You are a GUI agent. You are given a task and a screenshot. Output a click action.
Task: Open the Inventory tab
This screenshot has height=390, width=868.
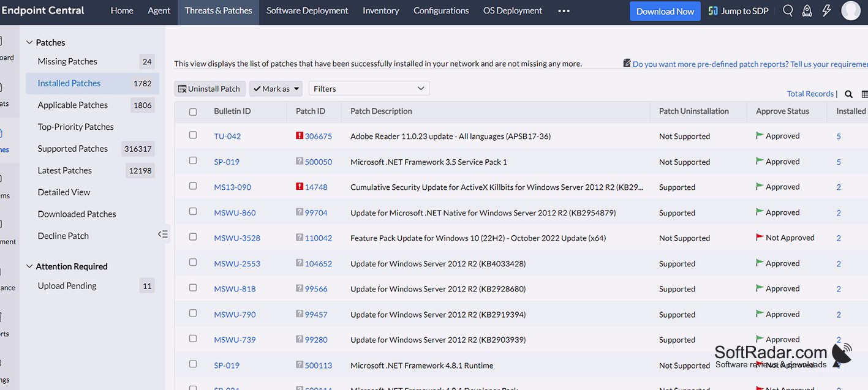[x=380, y=10]
